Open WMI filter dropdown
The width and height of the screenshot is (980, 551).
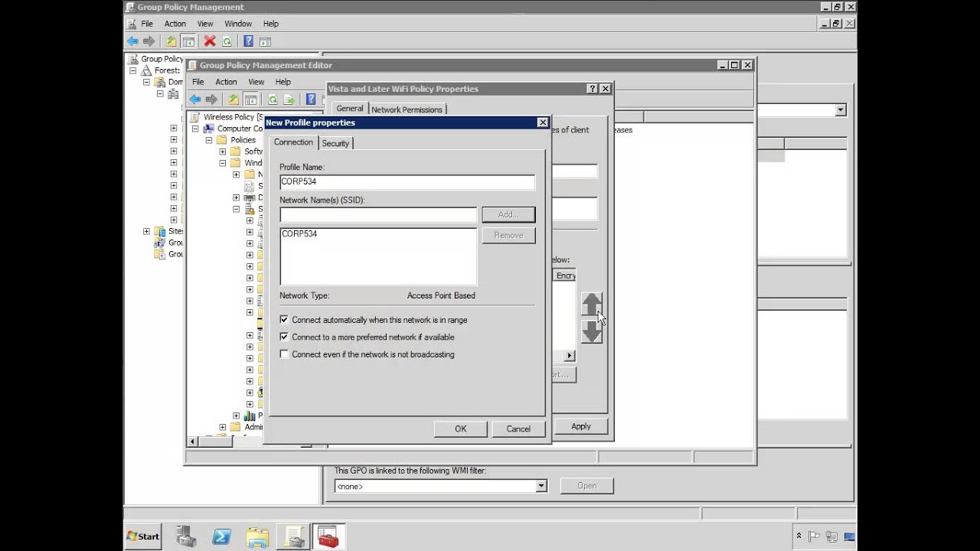coord(541,486)
